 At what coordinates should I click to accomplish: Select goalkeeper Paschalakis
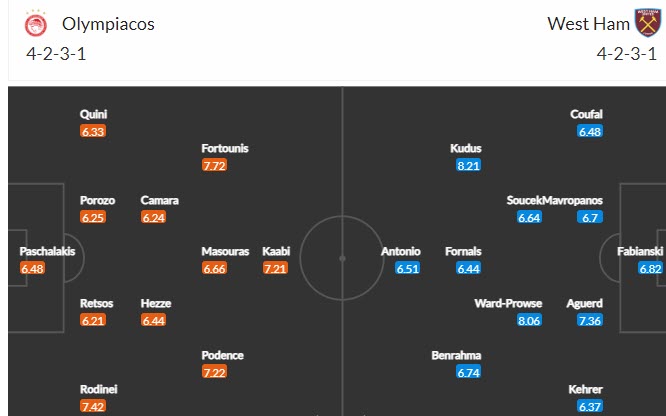click(47, 251)
